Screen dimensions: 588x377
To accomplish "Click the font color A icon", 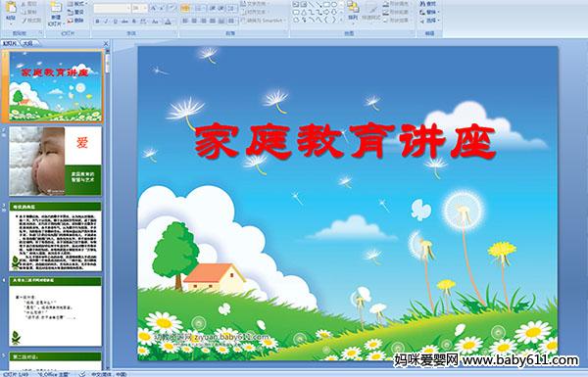I will pyautogui.click(x=168, y=22).
